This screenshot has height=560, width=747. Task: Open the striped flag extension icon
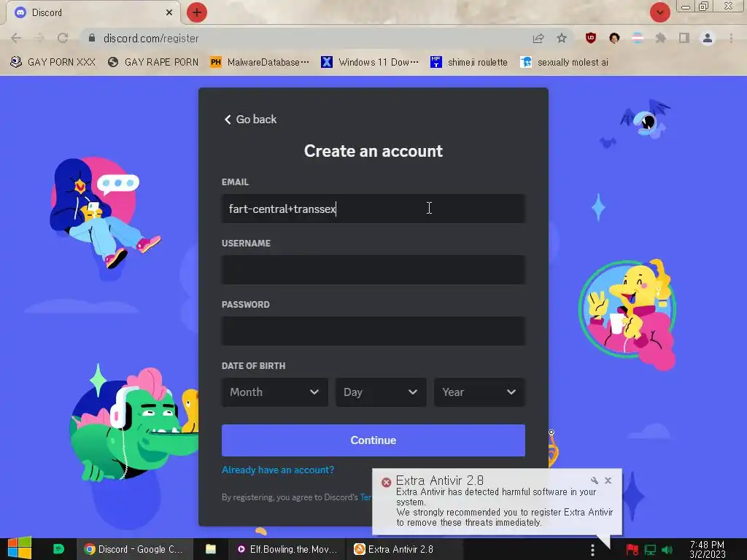[x=638, y=38]
